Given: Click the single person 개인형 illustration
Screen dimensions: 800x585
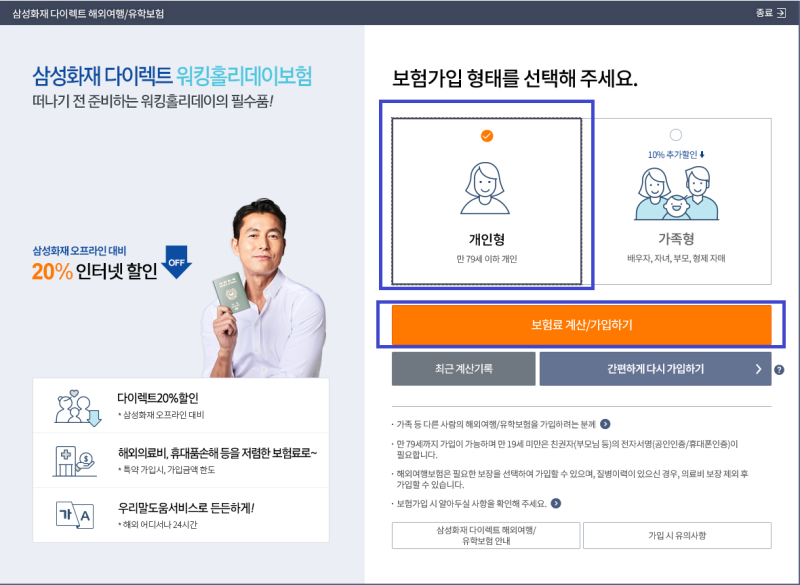Looking at the screenshot, I should tap(485, 188).
